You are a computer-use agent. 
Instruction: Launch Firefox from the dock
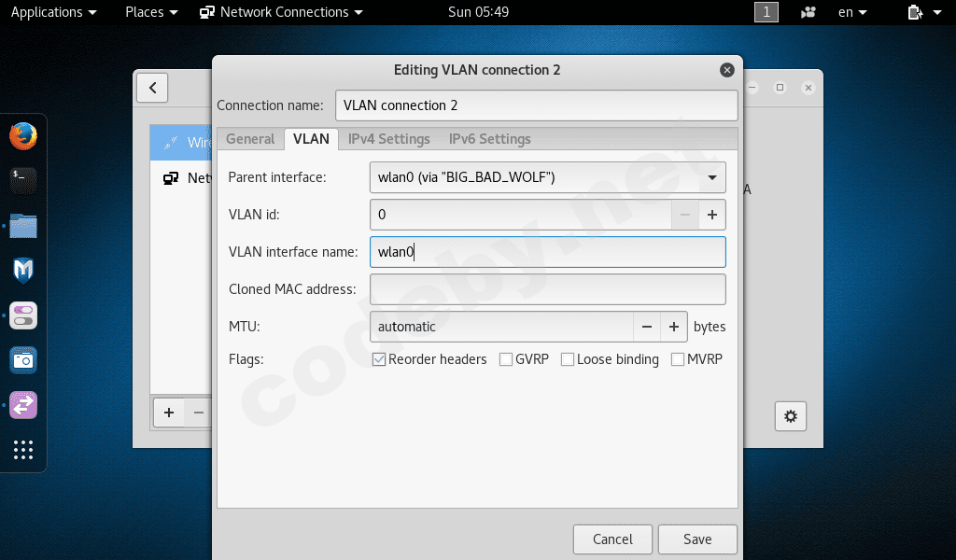(23, 136)
